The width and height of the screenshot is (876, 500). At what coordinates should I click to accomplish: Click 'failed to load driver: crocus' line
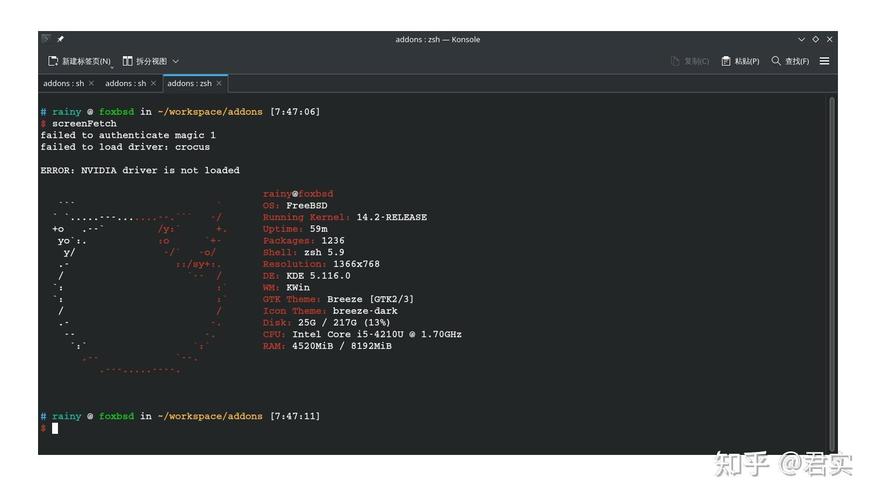coord(125,147)
